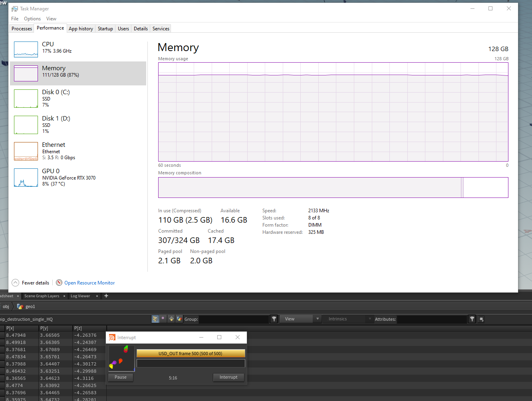Open the View menu in Task Manager

pos(51,19)
